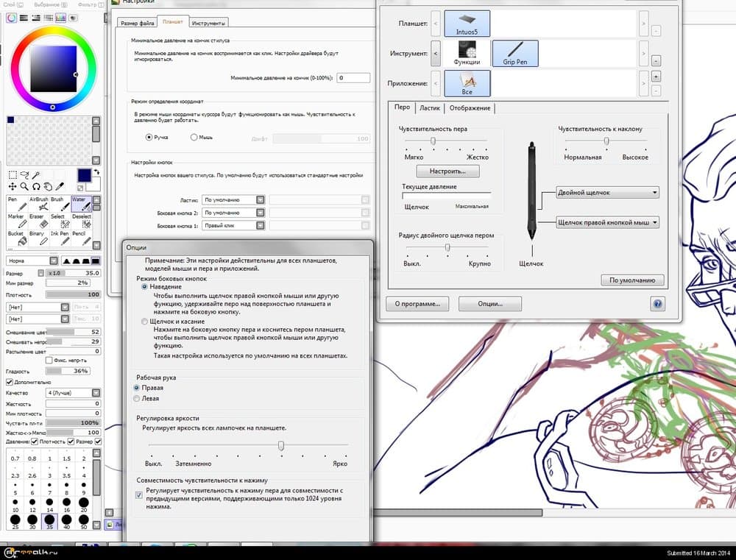The image size is (736, 560).
Task: Open the Инструменты settings tab
Action: (x=208, y=24)
